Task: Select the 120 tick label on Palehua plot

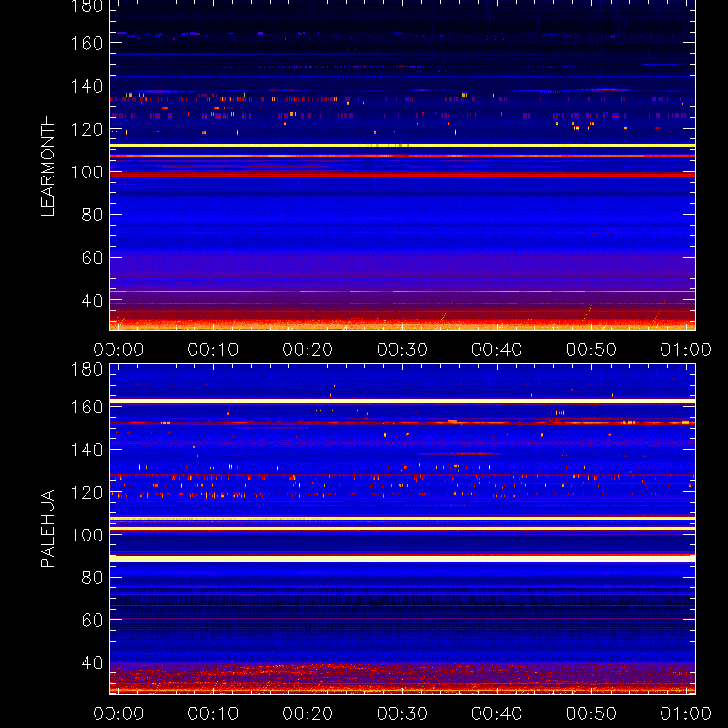Action: 86,492
